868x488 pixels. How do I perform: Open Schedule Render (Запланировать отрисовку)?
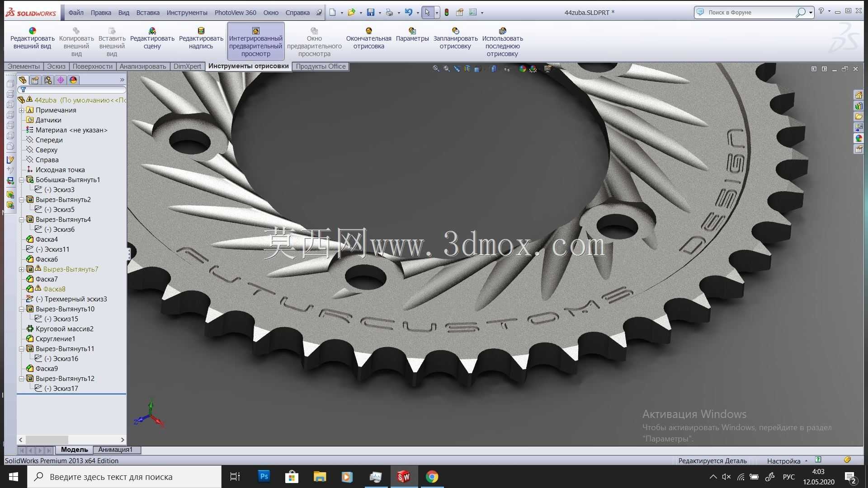tap(455, 38)
